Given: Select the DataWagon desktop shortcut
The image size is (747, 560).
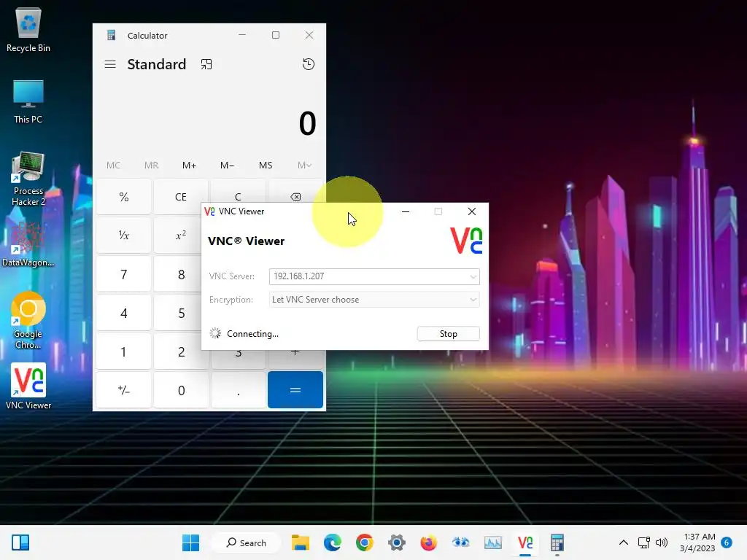Looking at the screenshot, I should pos(28,245).
